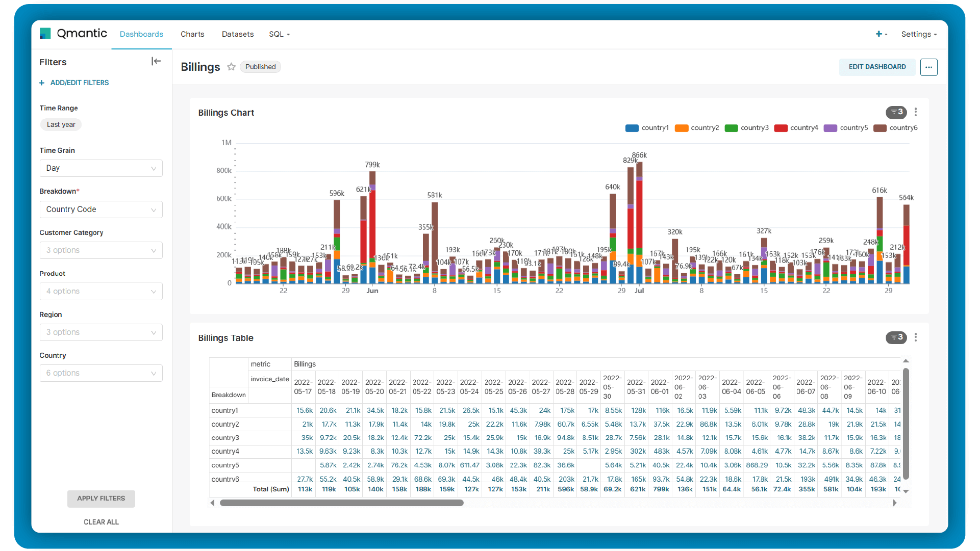Go to the Charts tab
This screenshot has height=551, width=980.
(192, 34)
